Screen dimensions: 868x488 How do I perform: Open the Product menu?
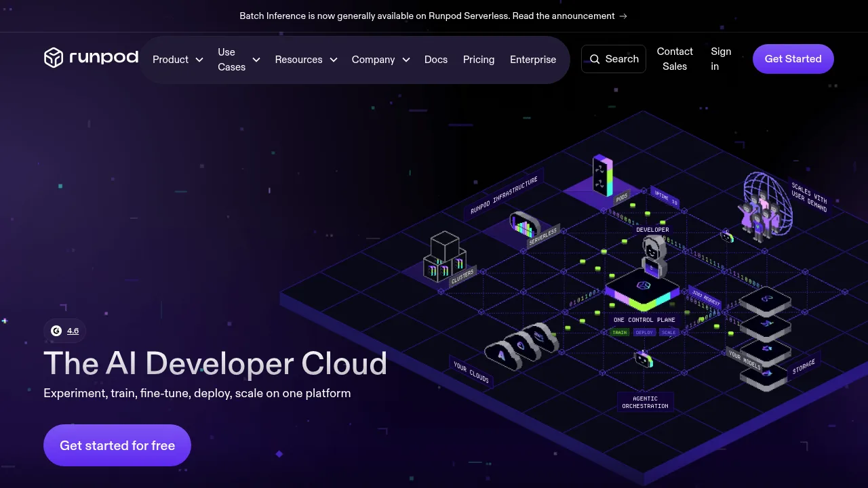point(178,60)
